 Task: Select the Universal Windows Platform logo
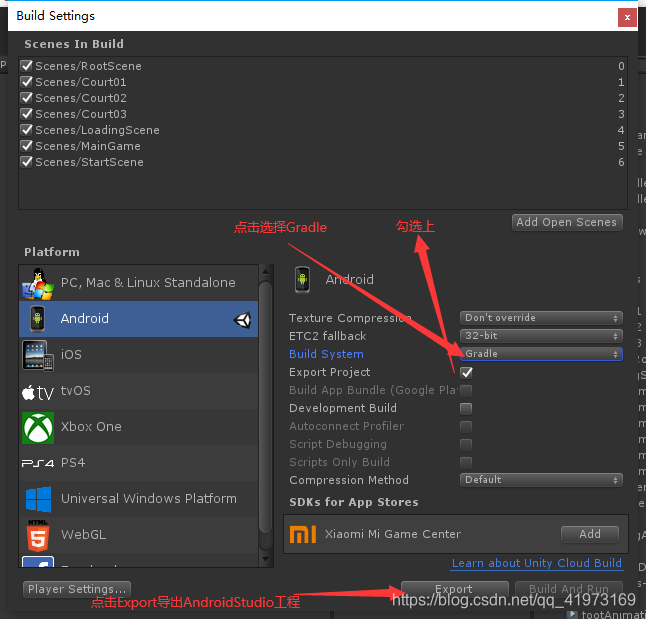pyautogui.click(x=38, y=499)
